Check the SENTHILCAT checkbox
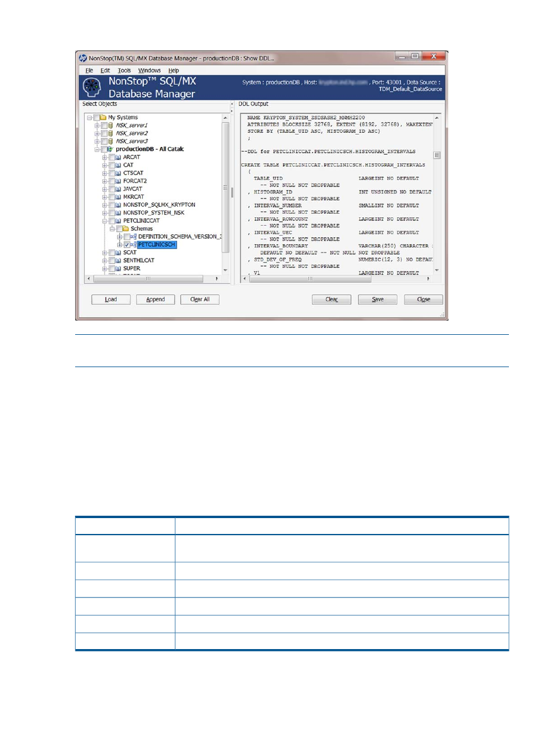This screenshot has width=560, height=746. (x=112, y=260)
